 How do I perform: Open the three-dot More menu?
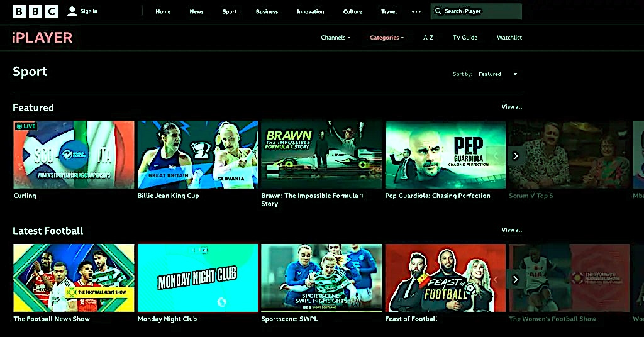click(x=416, y=11)
